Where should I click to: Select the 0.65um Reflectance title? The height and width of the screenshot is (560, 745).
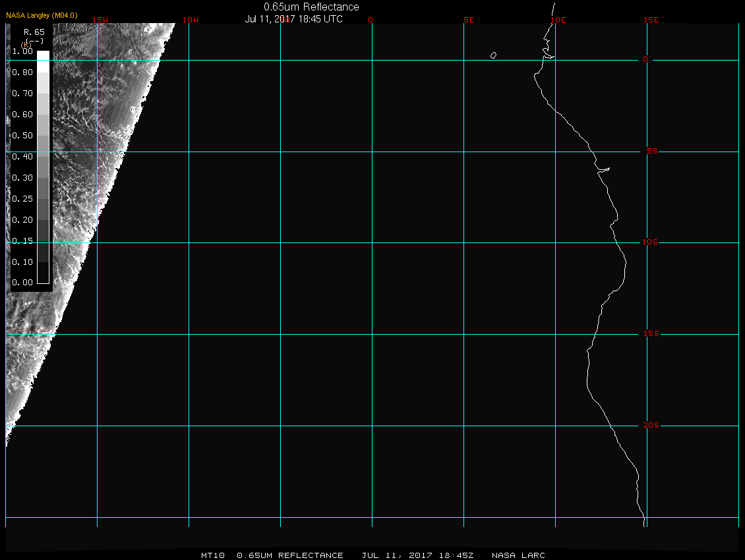coord(311,7)
